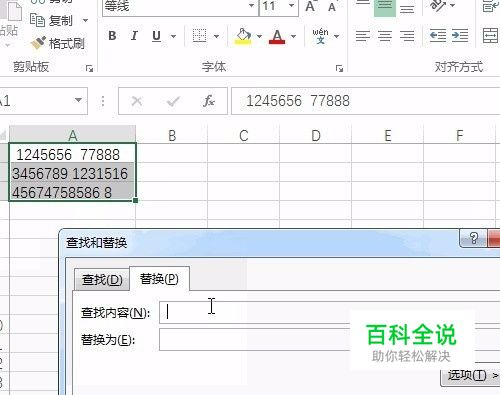Image resolution: width=500 pixels, height=395 pixels.
Task: Click formula bar showing 1245656 77888
Action: [x=366, y=101]
